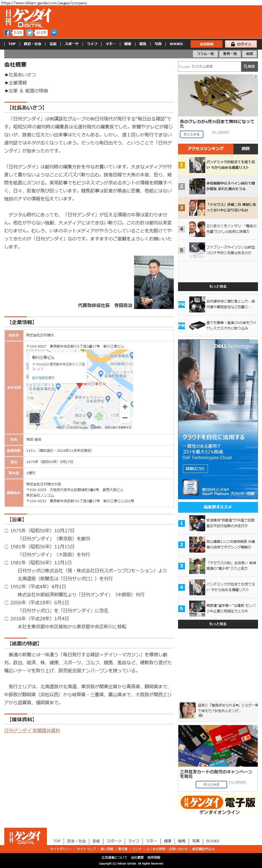This screenshot has width=262, height=868.
Task: Click the 著者一覧 button
Action: (230, 54)
